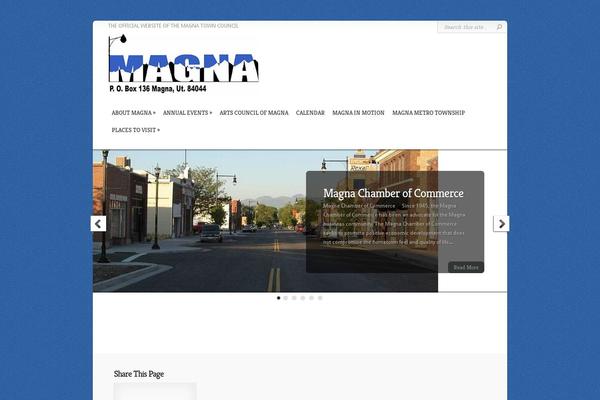Open Magna Metro Township page
Image resolution: width=600 pixels, height=400 pixels.
pos(429,113)
